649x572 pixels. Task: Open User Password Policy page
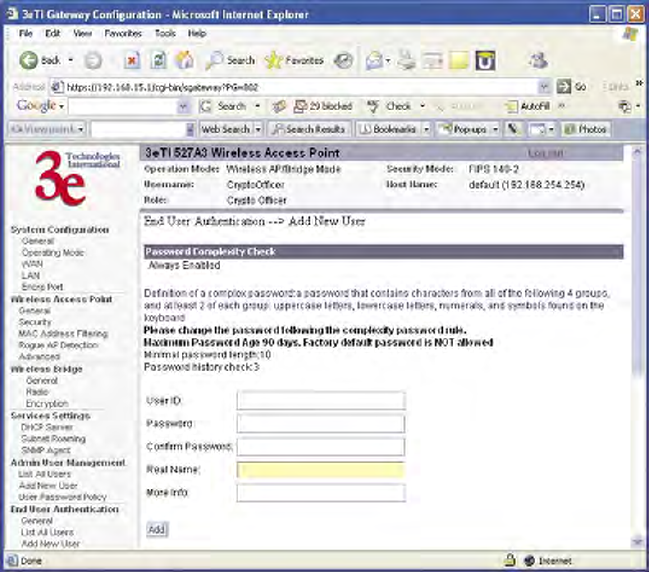62,497
